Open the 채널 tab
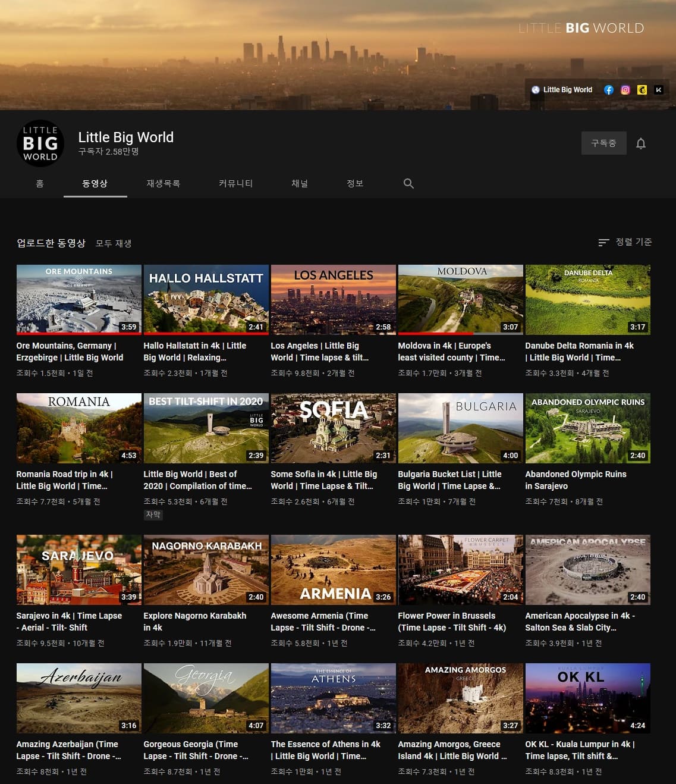The image size is (676, 784). (300, 183)
